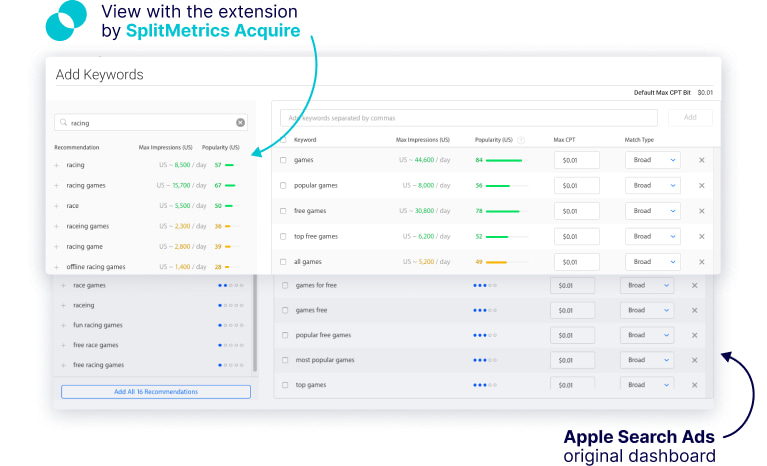Check the games keyword checkbox
The width and height of the screenshot is (767, 466).
tap(283, 160)
